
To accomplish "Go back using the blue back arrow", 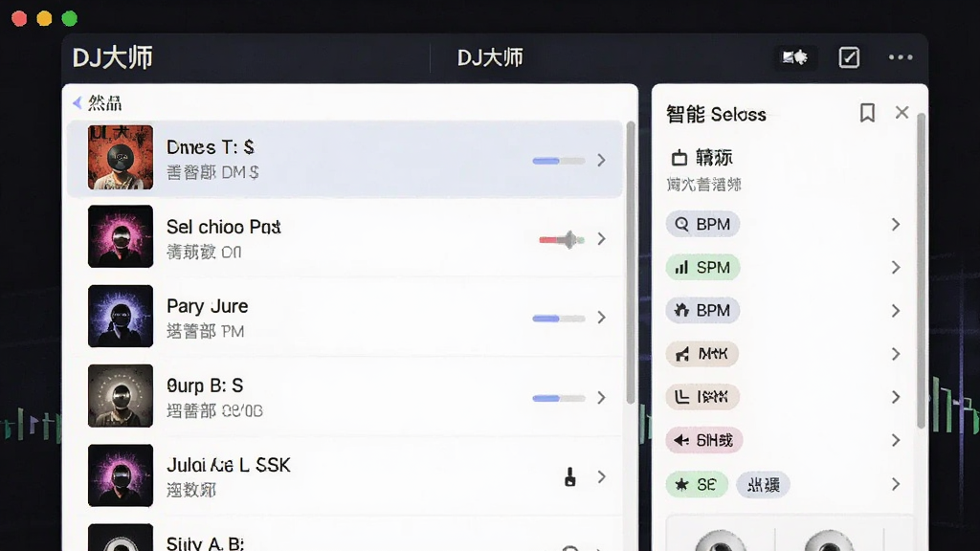I will click(x=77, y=102).
